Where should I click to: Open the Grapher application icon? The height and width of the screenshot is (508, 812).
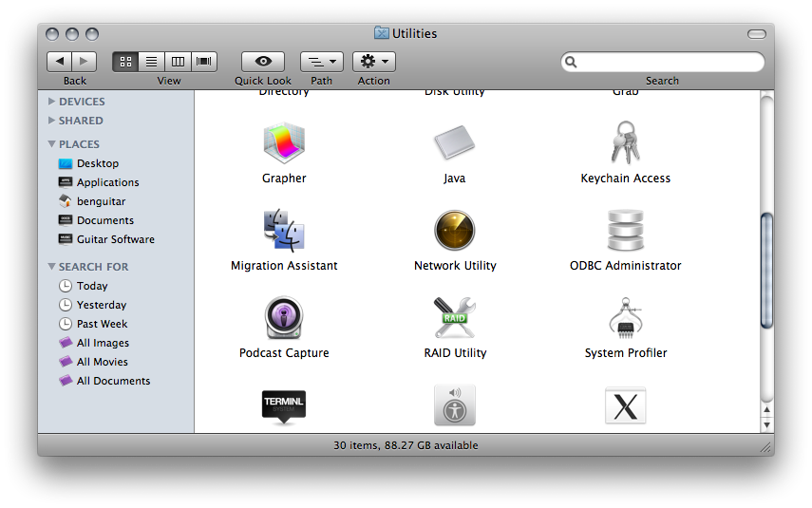[x=284, y=143]
